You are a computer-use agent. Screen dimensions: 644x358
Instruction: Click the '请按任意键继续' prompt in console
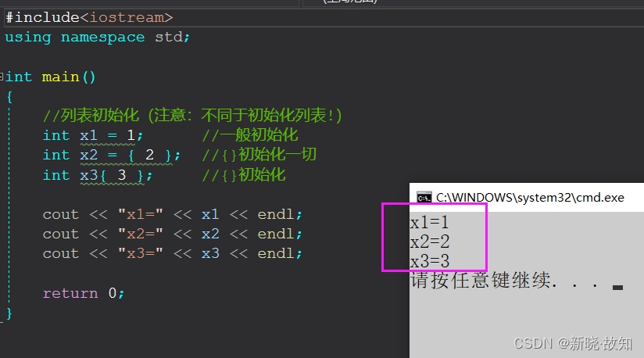tap(505, 281)
